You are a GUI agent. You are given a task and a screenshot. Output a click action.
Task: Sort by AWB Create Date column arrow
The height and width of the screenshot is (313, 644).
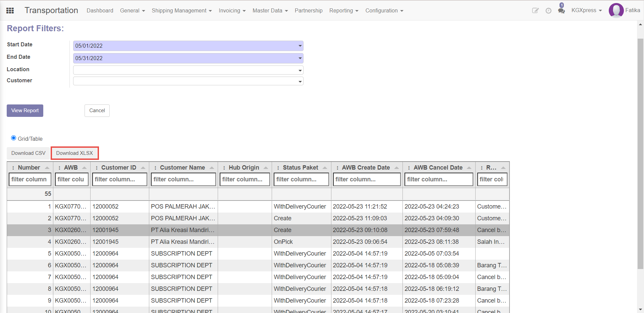(396, 168)
